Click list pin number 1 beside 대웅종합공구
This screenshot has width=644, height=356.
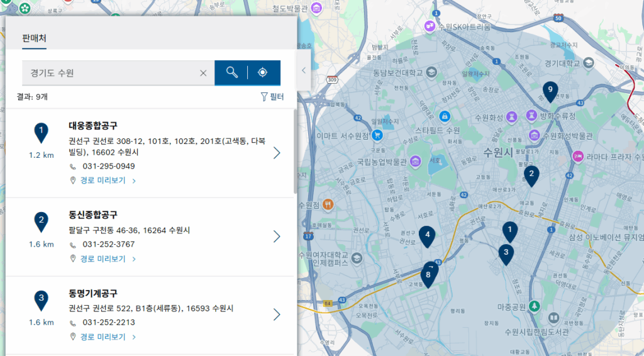pos(41,132)
